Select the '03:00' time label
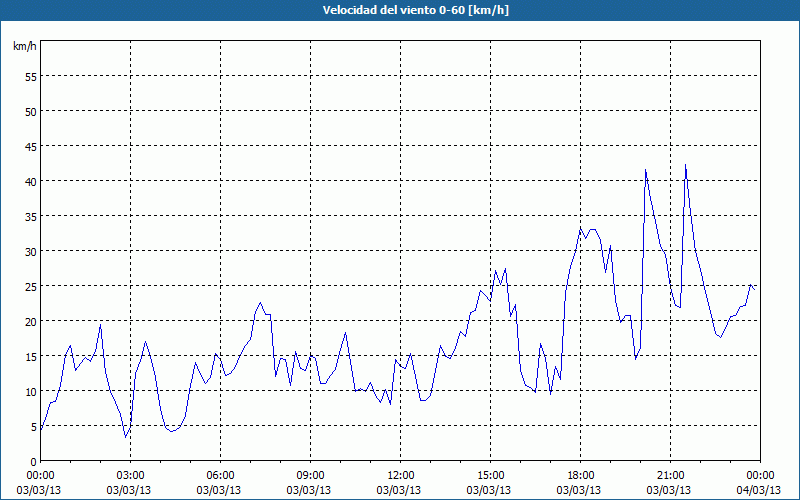Viewport: 800px width, 500px height. click(130, 476)
